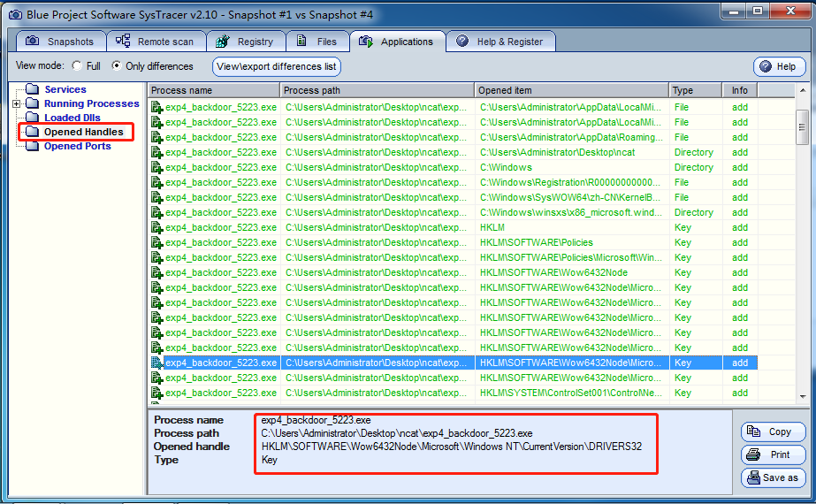This screenshot has height=504, width=816.
Task: Click the Save as button
Action: pyautogui.click(x=773, y=477)
